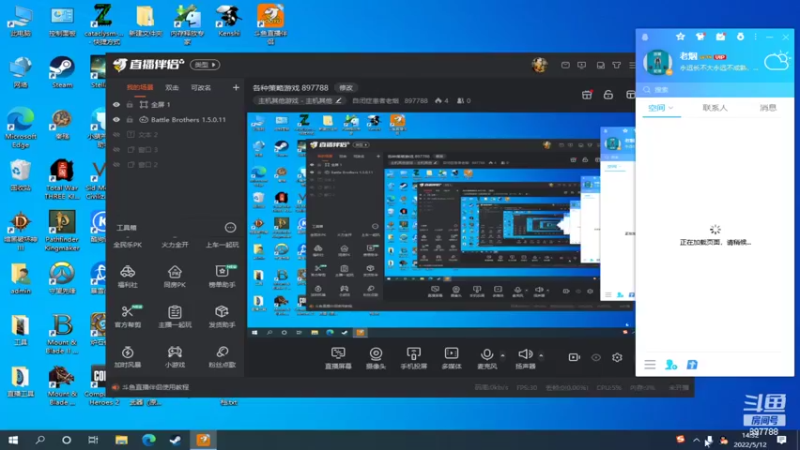Open the T-shirt skin icon in 直播伴侣 title bar
This screenshot has width=800, height=450.
point(617,65)
